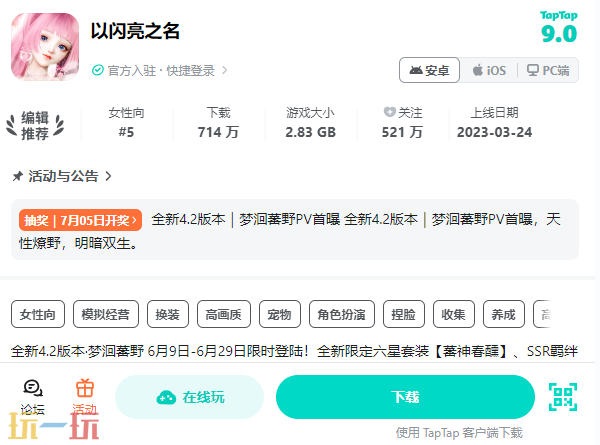Image resolution: width=600 pixels, height=445 pixels.
Task: Click the TapTap logo text
Action: point(559,16)
